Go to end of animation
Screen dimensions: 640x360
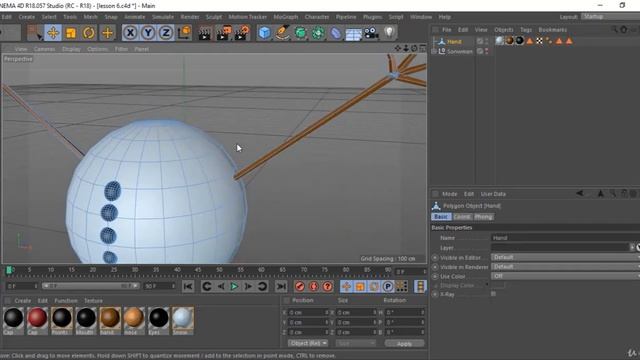[281, 287]
